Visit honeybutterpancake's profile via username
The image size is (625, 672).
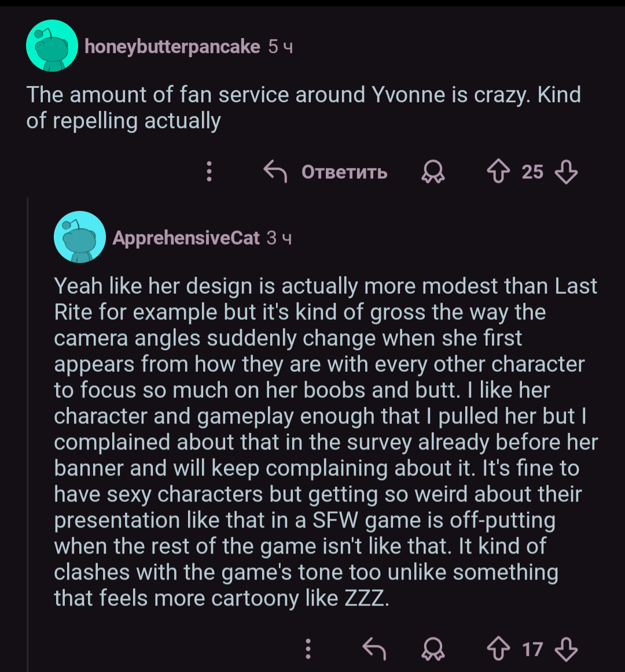coord(172,46)
